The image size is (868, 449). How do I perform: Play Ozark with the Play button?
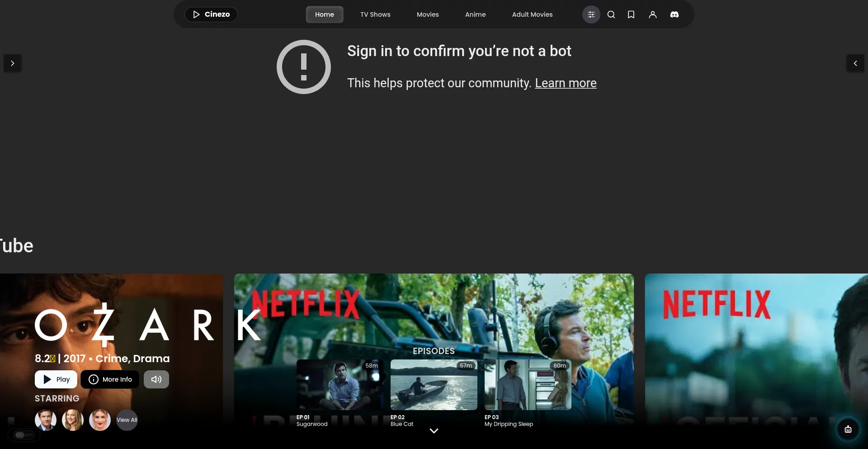(56, 379)
